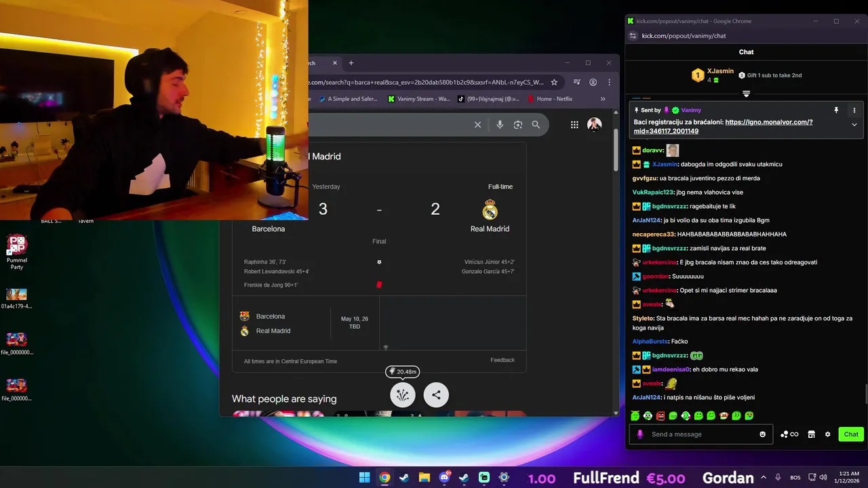Click XJasmin top gifter entry
This screenshot has width=868, height=488.
713,75
